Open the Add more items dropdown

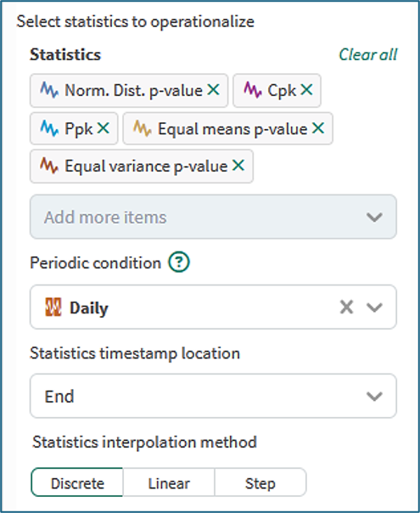tap(213, 217)
